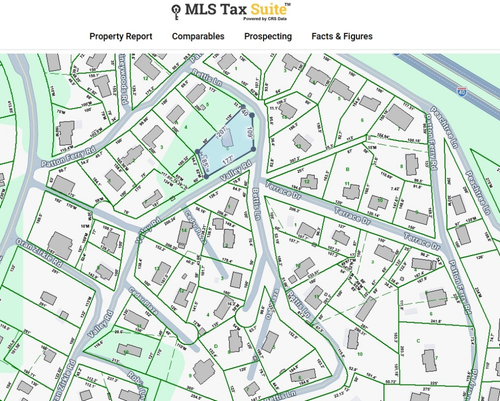Click the Oran Zirkle Rd street label
This screenshot has height=401, width=500.
pos(39,253)
